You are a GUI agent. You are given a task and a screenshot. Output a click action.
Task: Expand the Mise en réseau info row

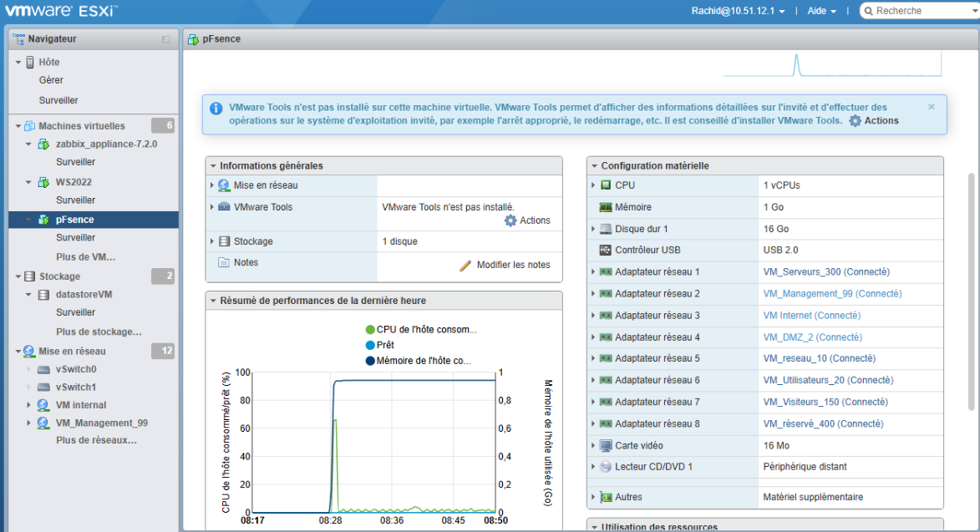pyautogui.click(x=212, y=185)
